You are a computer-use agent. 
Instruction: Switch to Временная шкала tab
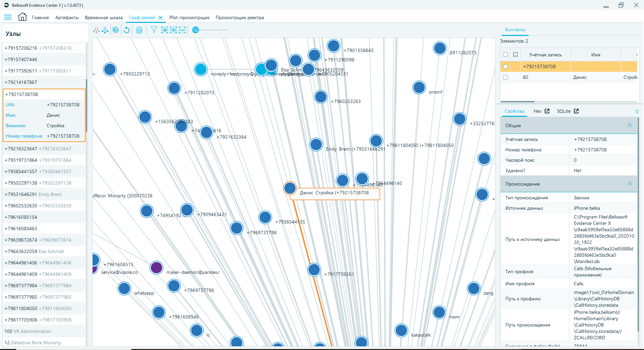pos(104,17)
